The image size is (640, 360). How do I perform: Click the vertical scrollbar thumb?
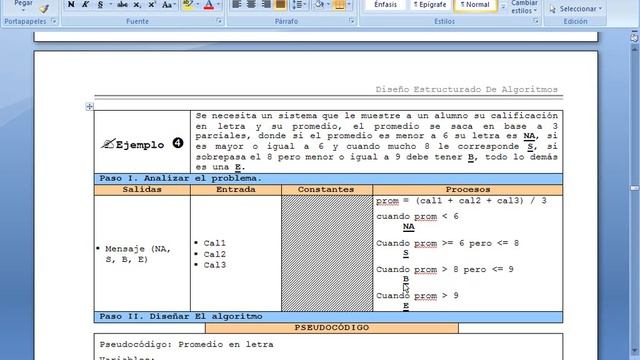coord(635,188)
